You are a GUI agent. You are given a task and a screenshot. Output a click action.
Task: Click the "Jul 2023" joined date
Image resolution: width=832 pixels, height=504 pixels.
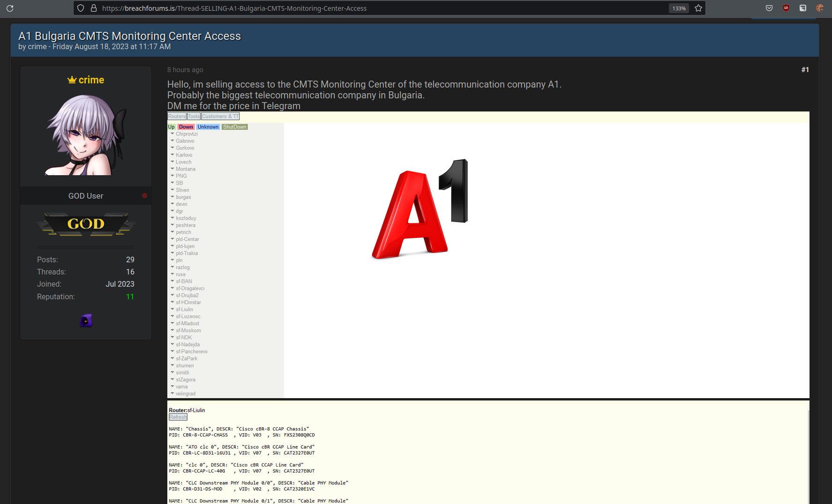(120, 284)
